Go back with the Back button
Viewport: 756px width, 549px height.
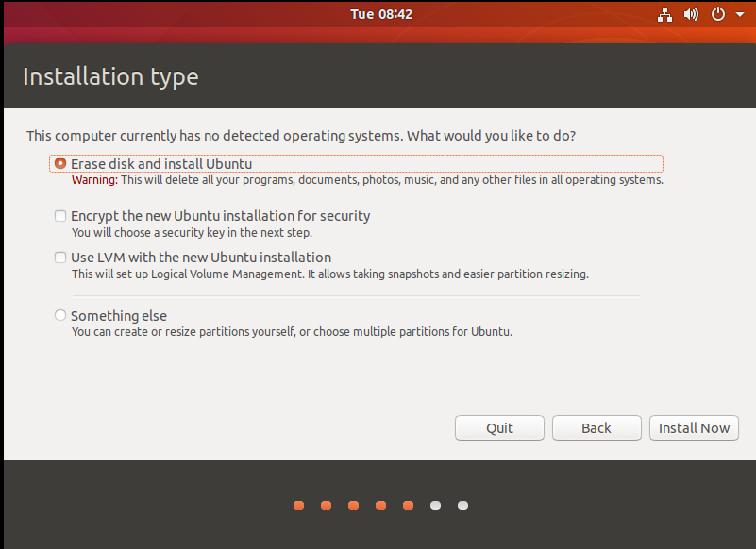click(x=596, y=427)
